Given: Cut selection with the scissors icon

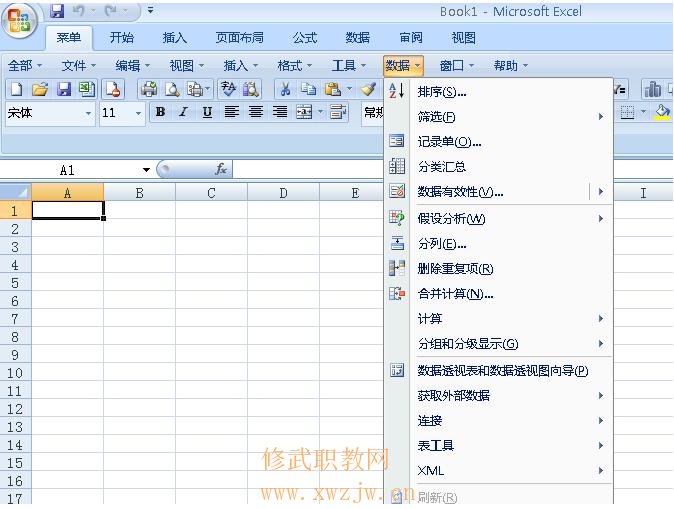Looking at the screenshot, I should tap(285, 89).
